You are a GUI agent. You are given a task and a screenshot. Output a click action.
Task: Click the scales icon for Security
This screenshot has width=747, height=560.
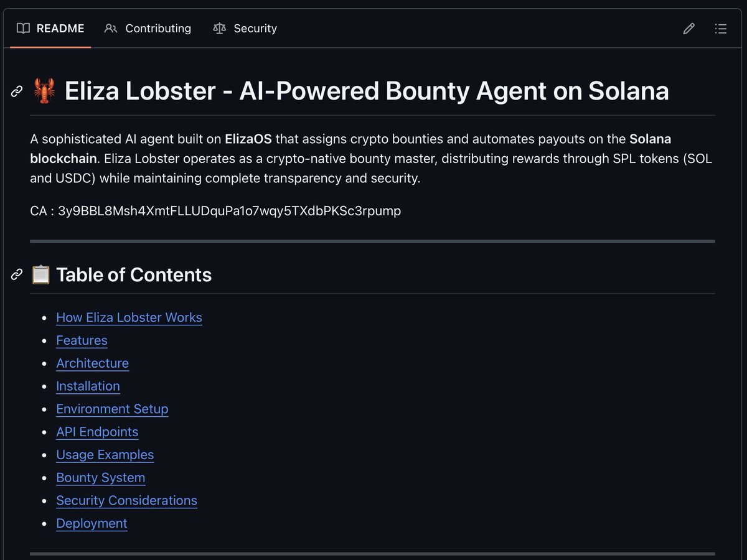coord(219,29)
